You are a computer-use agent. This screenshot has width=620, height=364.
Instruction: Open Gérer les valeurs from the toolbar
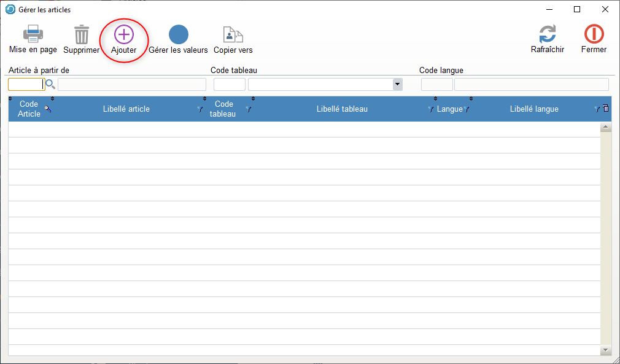(x=178, y=34)
